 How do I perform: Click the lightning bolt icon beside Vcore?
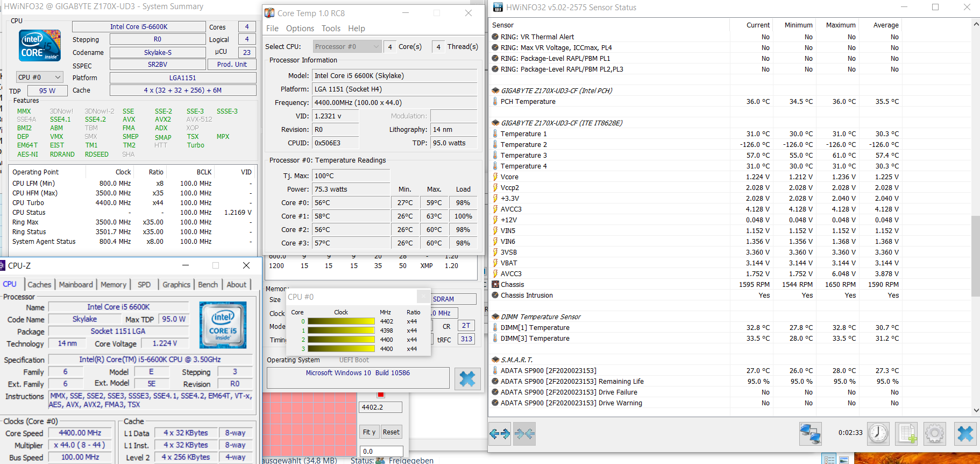tap(495, 177)
